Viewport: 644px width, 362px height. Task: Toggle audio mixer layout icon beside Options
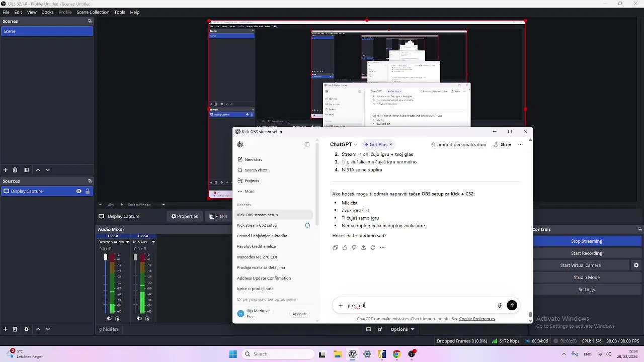[x=369, y=329]
